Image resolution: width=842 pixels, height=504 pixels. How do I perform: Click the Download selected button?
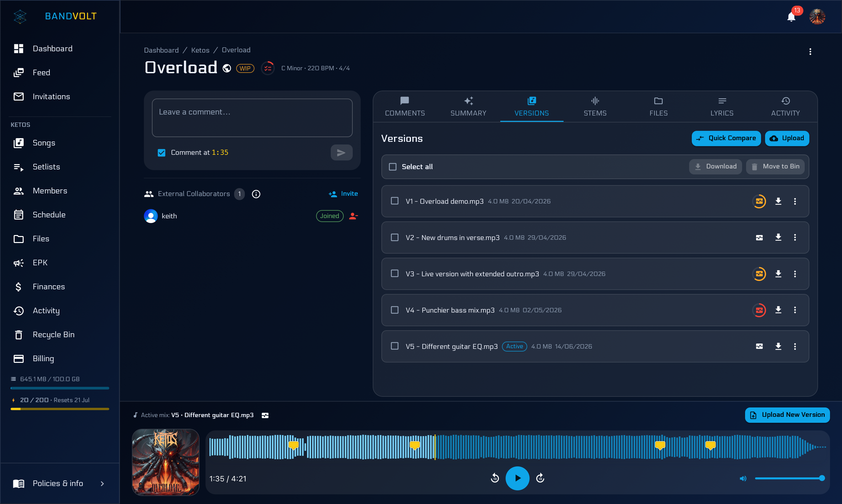[715, 167]
